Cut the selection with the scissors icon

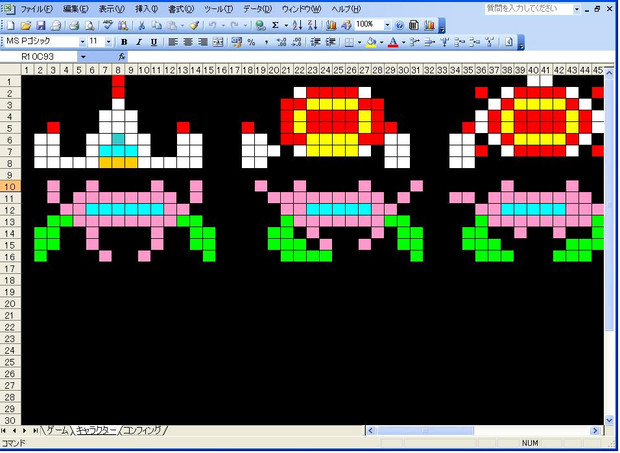coord(142,26)
